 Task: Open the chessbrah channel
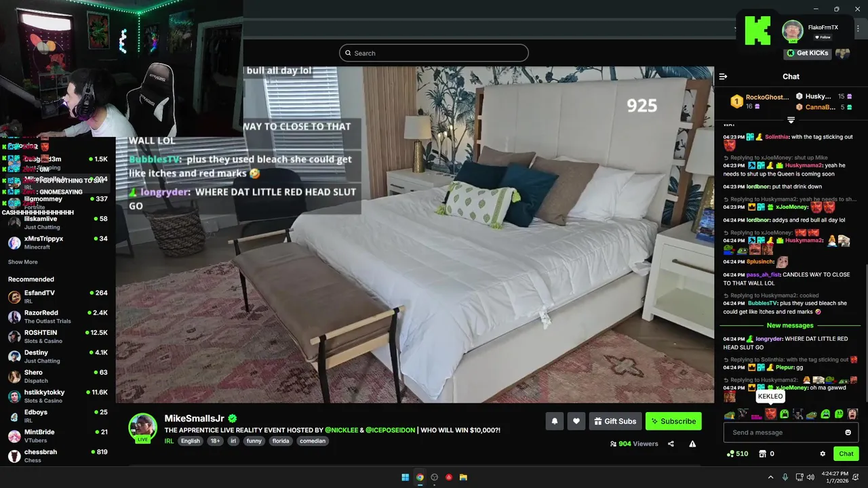coord(58,455)
